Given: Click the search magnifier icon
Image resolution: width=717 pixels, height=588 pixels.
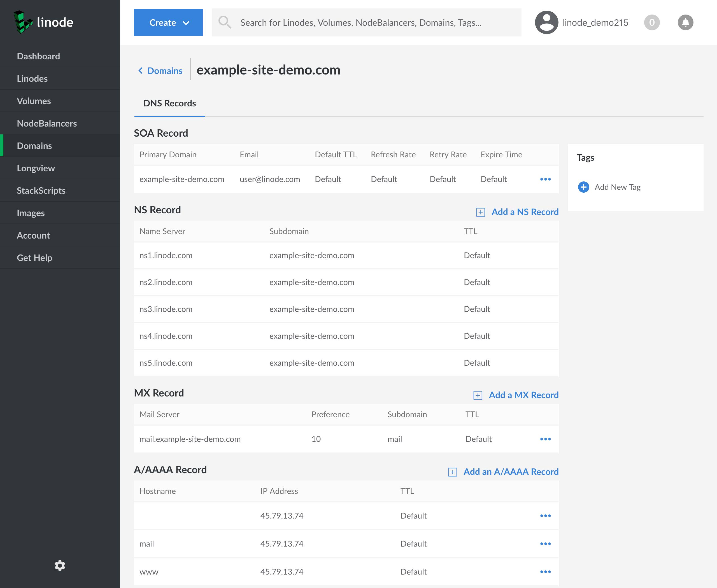Looking at the screenshot, I should [225, 22].
